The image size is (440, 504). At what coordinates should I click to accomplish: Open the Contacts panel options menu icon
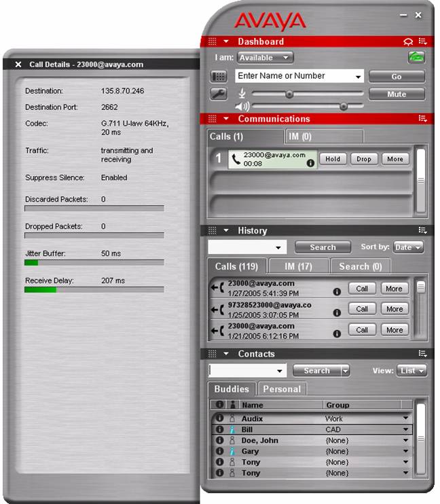[422, 354]
